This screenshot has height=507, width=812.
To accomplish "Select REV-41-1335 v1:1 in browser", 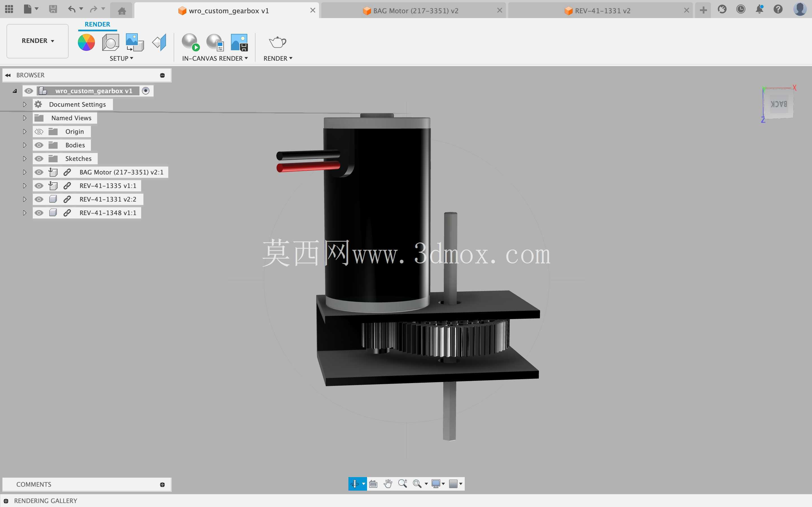I will pyautogui.click(x=108, y=186).
